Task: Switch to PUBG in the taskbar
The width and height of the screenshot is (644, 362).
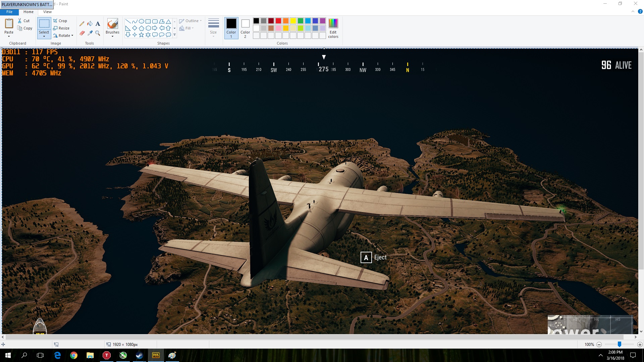Action: coord(156,355)
